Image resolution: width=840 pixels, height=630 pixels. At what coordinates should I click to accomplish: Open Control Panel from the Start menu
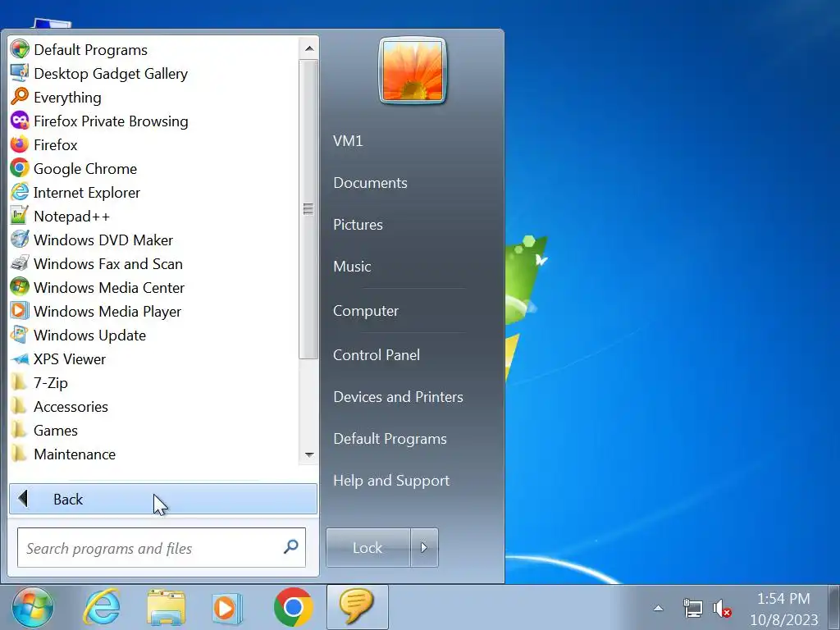377,354
